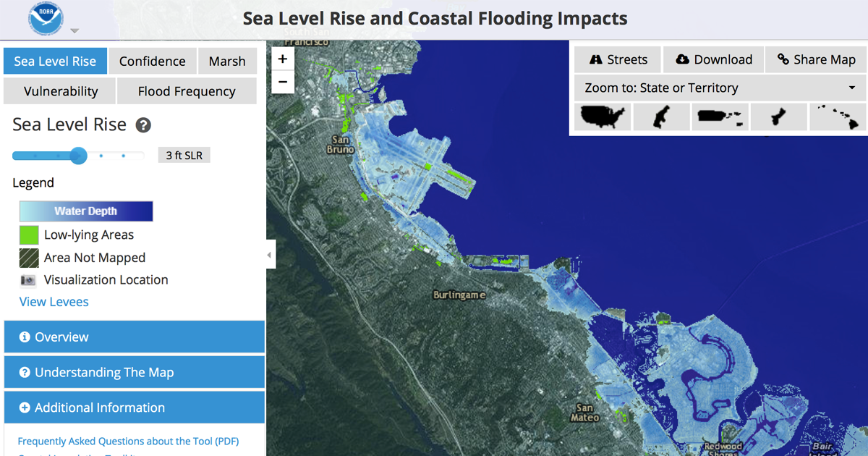Click the Redwood Shores map label

tap(723, 450)
